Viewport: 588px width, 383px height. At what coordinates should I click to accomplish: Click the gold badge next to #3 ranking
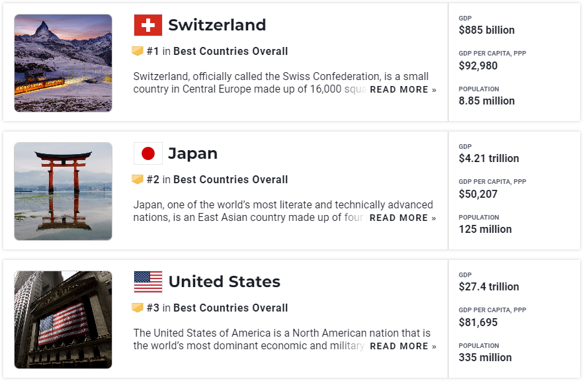[138, 308]
